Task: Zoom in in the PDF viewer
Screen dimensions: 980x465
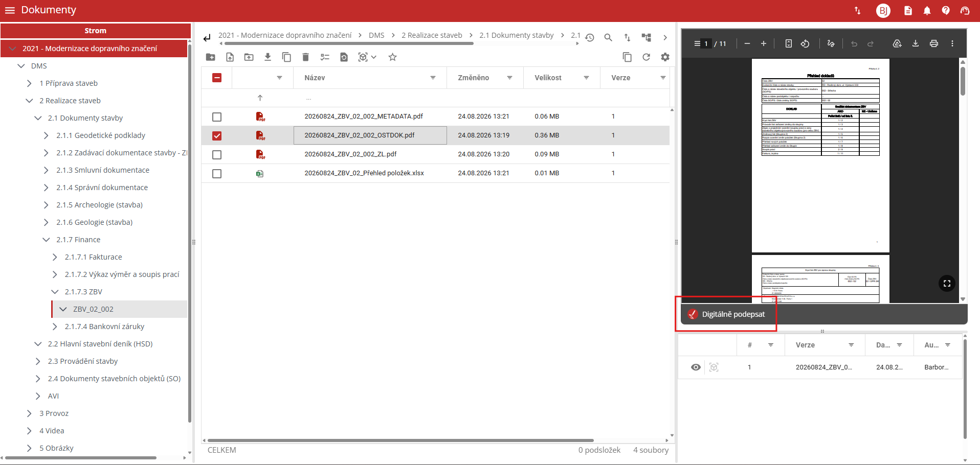Action: click(764, 44)
